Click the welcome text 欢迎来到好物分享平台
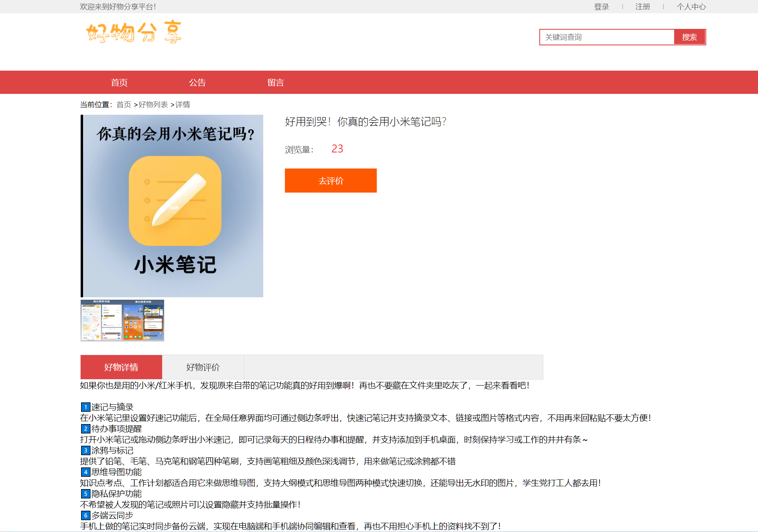 [118, 7]
